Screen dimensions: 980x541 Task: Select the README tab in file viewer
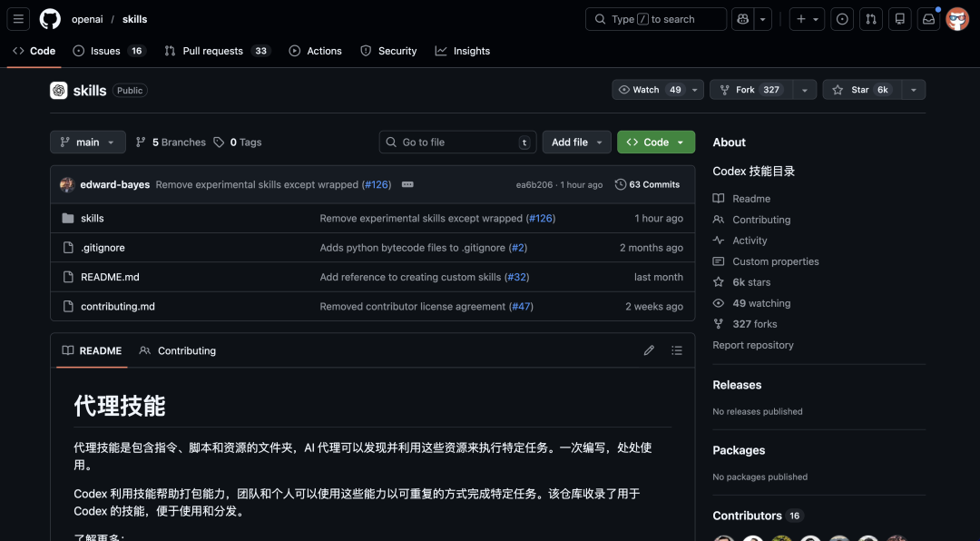[92, 350]
